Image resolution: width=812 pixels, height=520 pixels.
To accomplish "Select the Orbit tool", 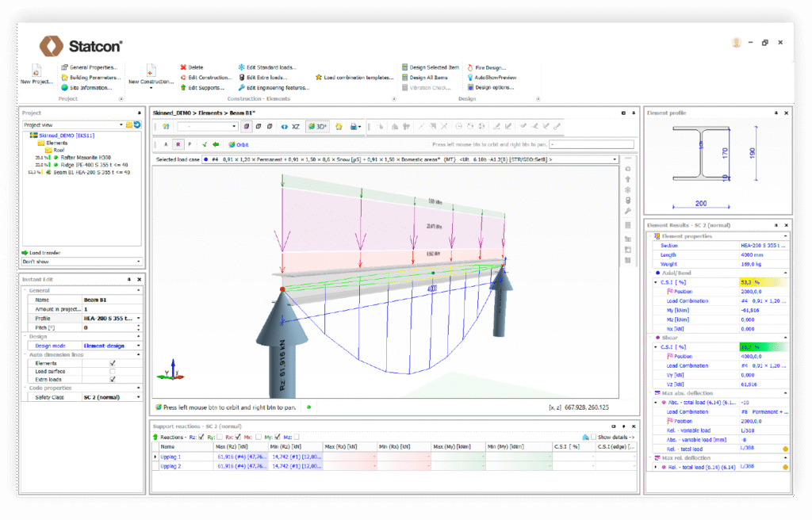I will point(238,144).
